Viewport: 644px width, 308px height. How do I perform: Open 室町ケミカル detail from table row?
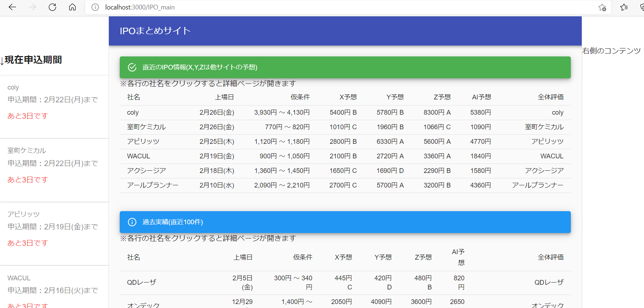point(146,127)
